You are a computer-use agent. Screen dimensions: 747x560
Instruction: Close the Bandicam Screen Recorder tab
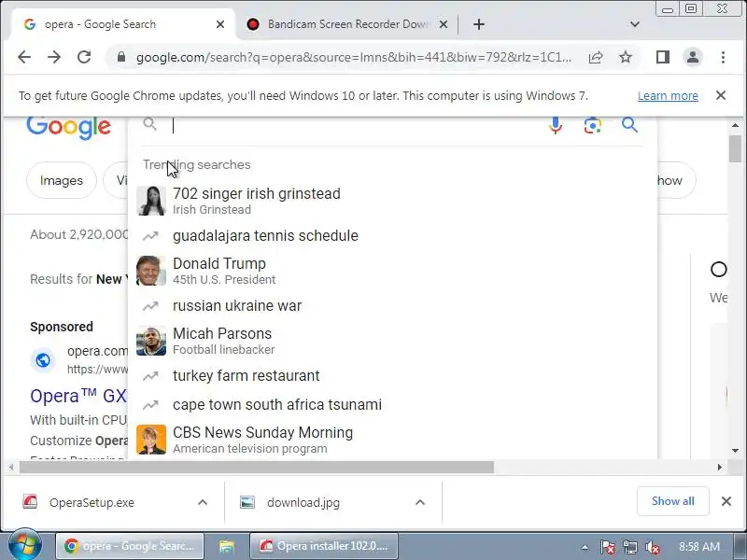click(443, 24)
